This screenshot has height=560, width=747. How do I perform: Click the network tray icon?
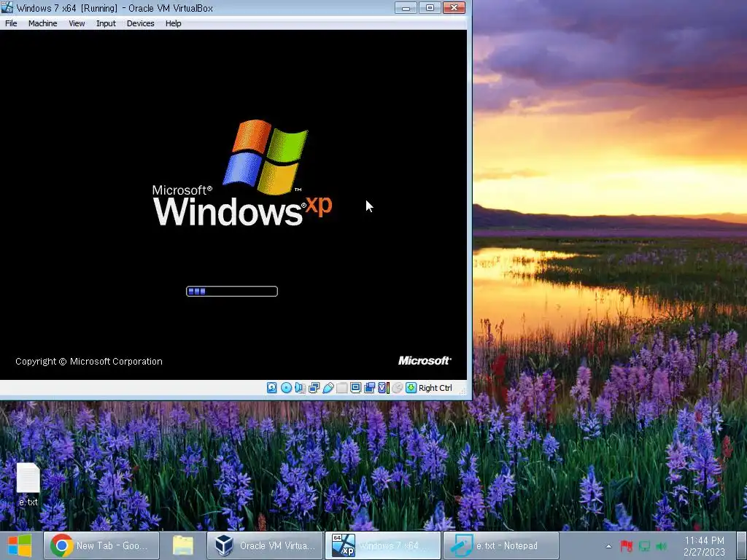(644, 546)
